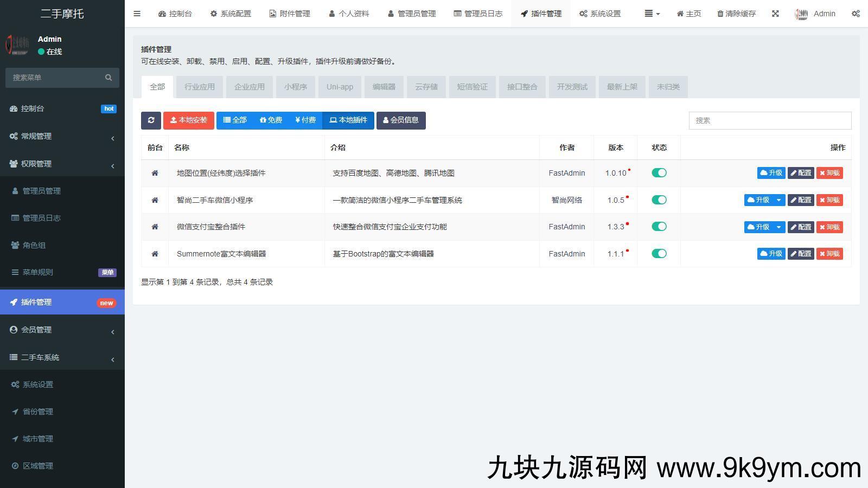868x488 pixels.
Task: Click the refresh plugins icon
Action: point(151,120)
